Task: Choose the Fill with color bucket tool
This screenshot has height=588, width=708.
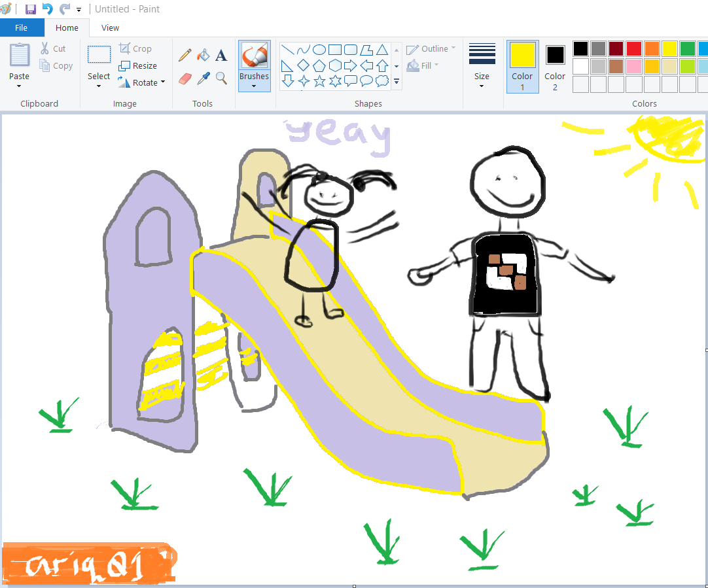Action: coord(204,56)
